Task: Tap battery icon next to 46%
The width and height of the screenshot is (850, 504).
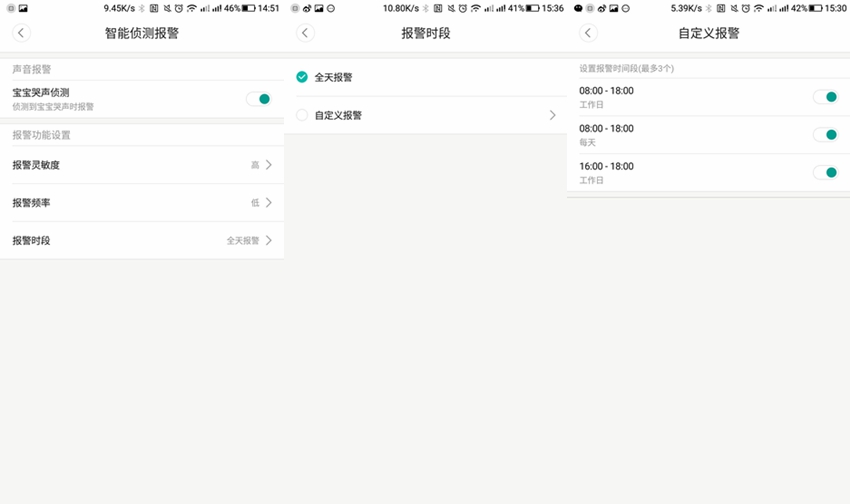Action: 248,8
